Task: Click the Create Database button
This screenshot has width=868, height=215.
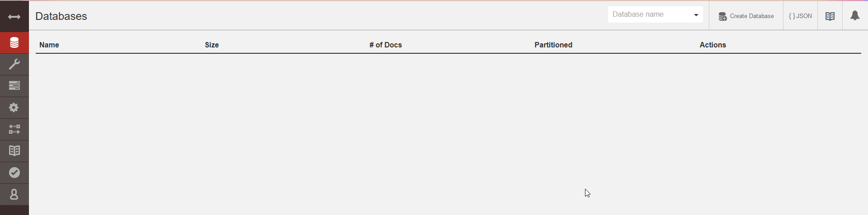Action: point(746,16)
